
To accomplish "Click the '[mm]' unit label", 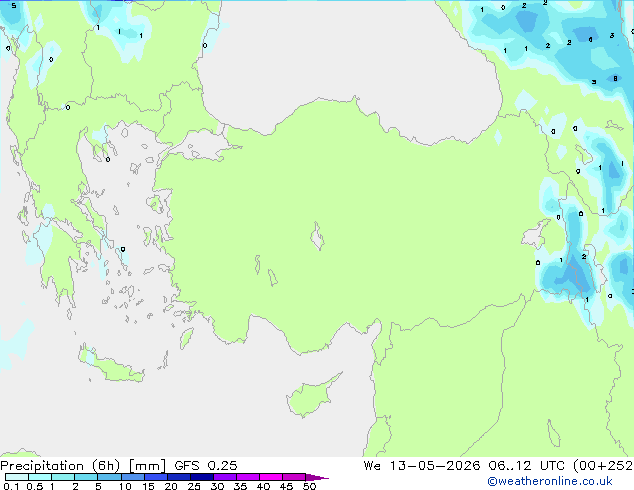I will (x=147, y=466).
